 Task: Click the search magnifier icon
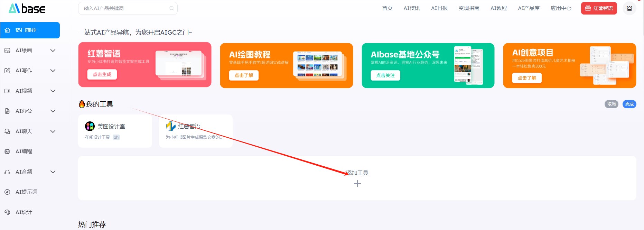[x=171, y=8]
